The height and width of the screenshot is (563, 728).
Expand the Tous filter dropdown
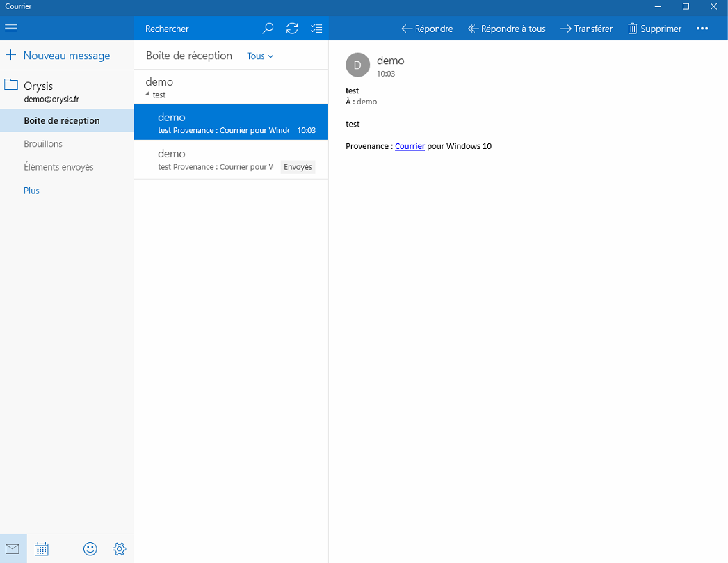[260, 56]
